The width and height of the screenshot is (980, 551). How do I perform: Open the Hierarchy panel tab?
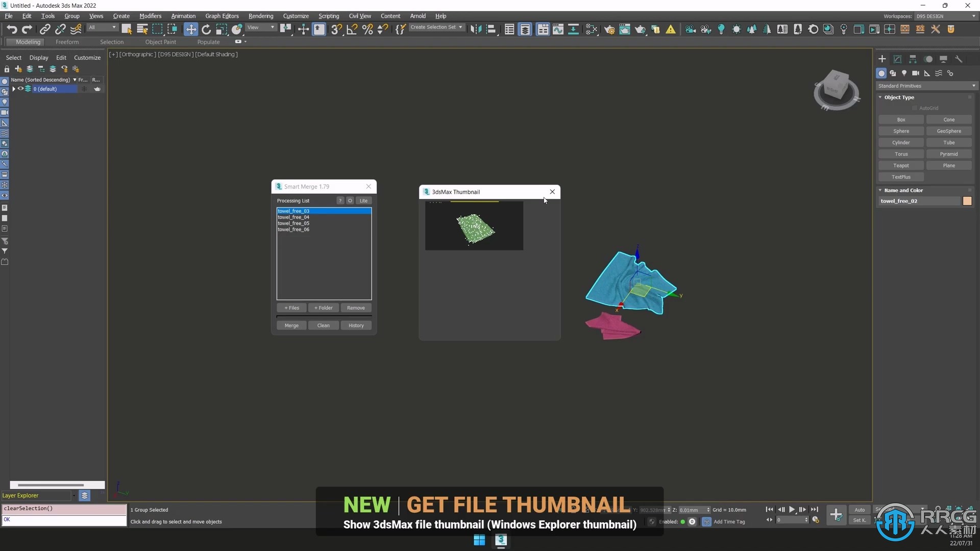coord(913,59)
